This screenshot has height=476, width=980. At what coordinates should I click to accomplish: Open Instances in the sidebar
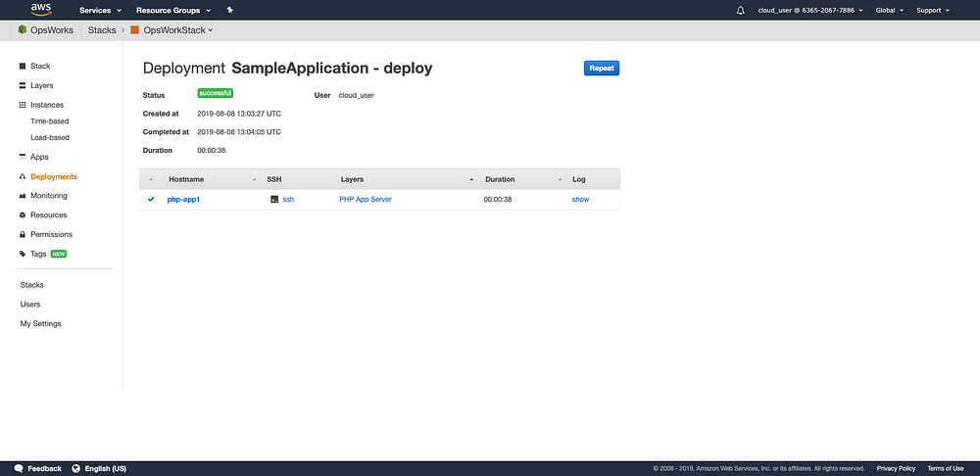(x=47, y=105)
